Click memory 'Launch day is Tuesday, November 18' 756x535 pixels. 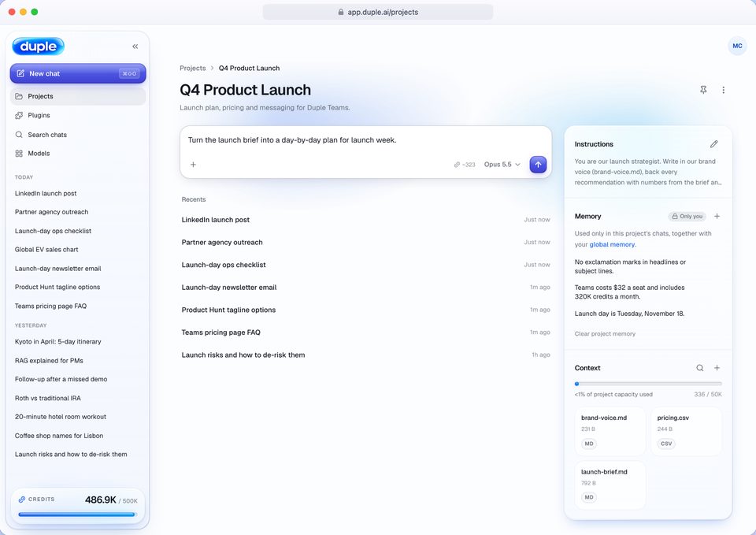(629, 314)
